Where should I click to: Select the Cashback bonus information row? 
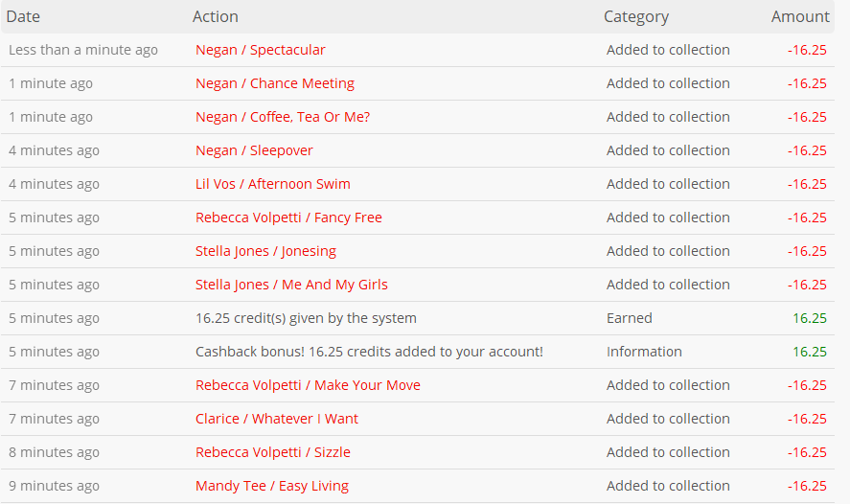pyautogui.click(x=418, y=352)
